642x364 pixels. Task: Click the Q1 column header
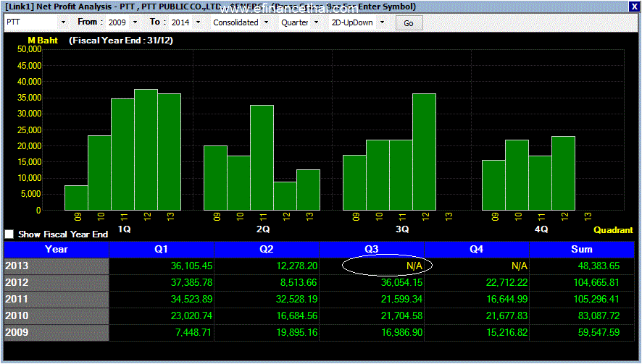coord(162,250)
